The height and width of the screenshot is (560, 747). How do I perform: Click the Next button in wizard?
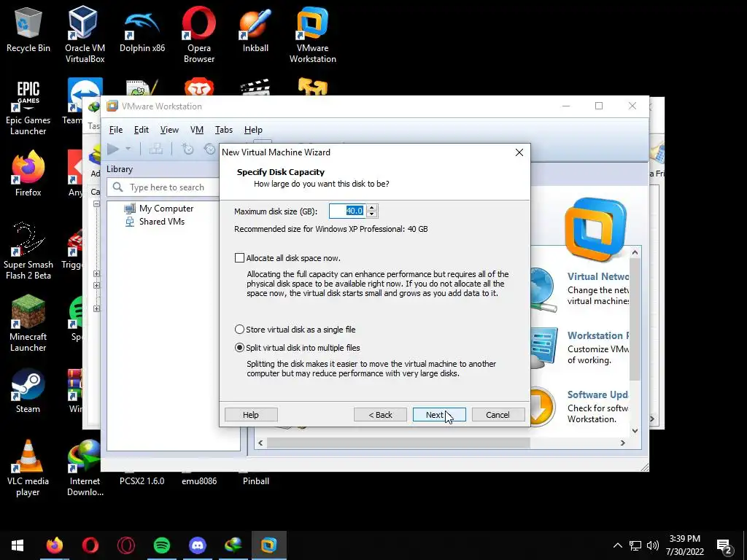point(439,415)
